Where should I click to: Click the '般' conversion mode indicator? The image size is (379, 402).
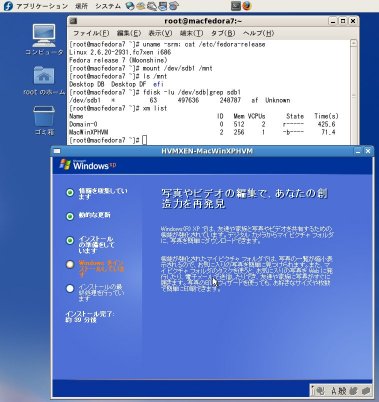point(342,391)
